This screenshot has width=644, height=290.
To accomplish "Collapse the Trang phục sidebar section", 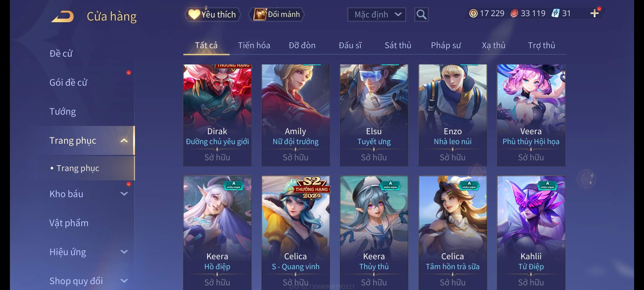I will click(124, 141).
